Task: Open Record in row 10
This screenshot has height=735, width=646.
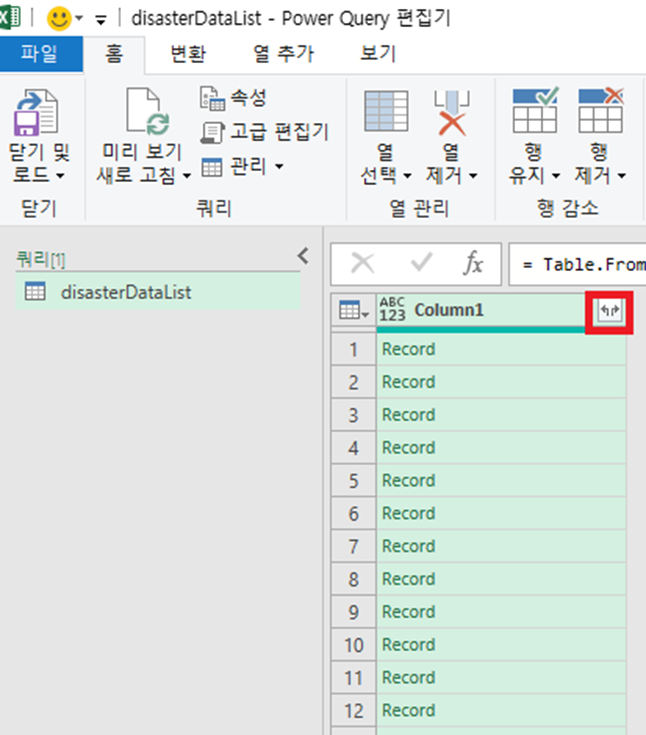Action: pos(408,645)
